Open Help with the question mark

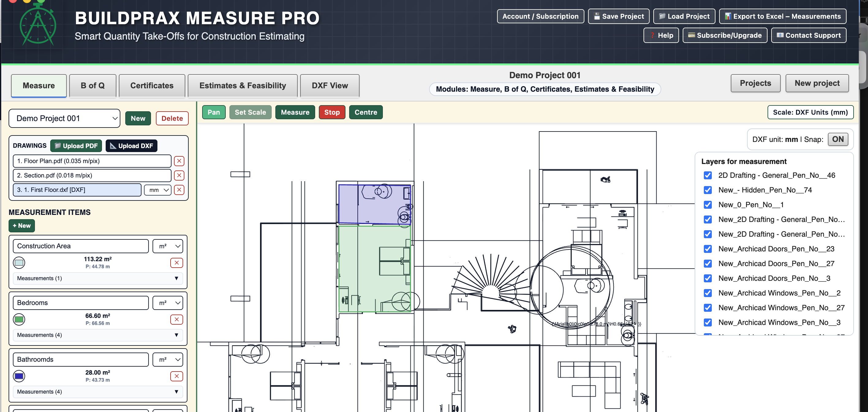pos(661,35)
